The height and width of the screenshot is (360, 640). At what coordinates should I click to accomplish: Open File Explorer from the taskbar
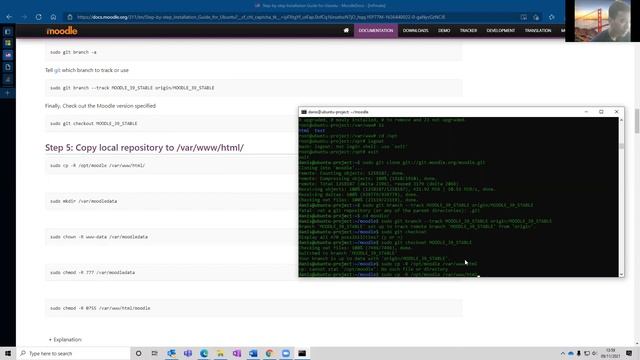pos(220,353)
